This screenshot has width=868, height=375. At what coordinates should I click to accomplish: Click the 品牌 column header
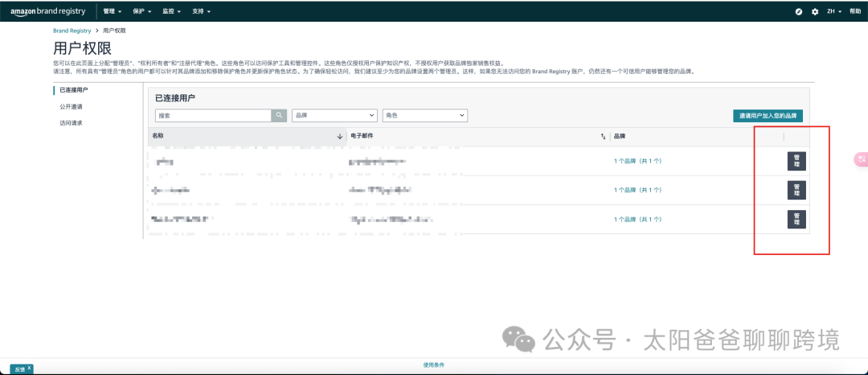click(620, 136)
